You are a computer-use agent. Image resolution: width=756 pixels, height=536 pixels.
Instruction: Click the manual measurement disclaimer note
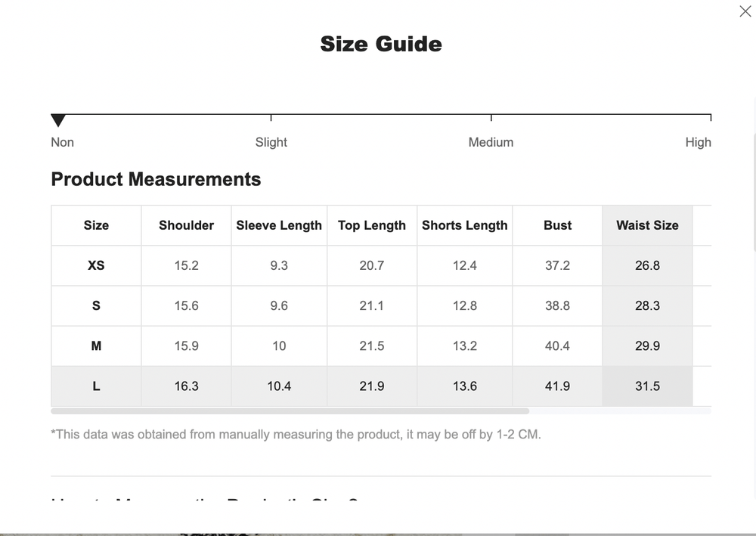(296, 434)
